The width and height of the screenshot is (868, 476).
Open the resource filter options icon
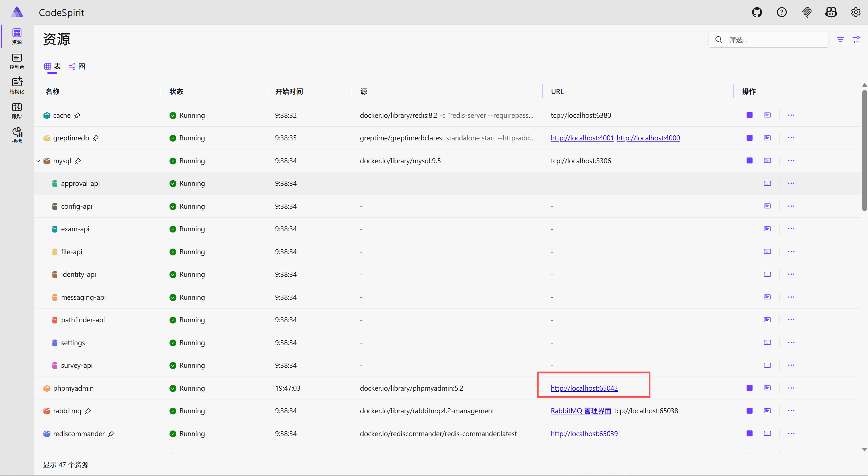pos(840,40)
